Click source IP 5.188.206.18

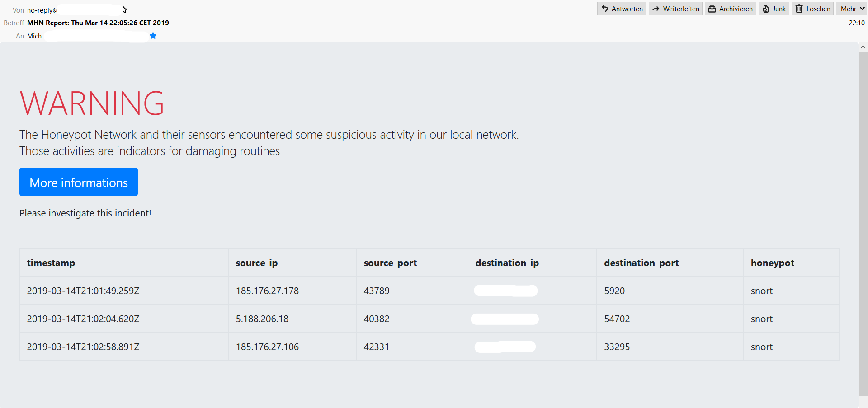[x=262, y=319]
